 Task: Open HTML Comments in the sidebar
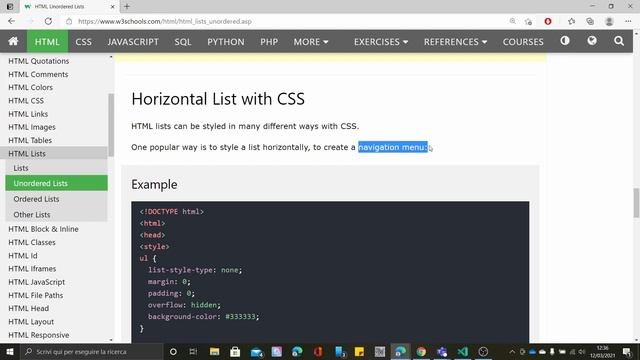tap(38, 74)
